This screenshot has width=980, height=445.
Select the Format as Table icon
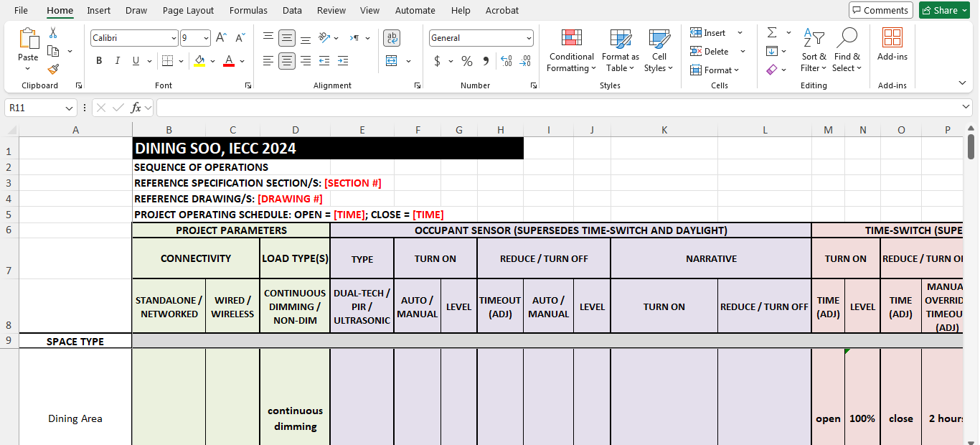point(619,50)
